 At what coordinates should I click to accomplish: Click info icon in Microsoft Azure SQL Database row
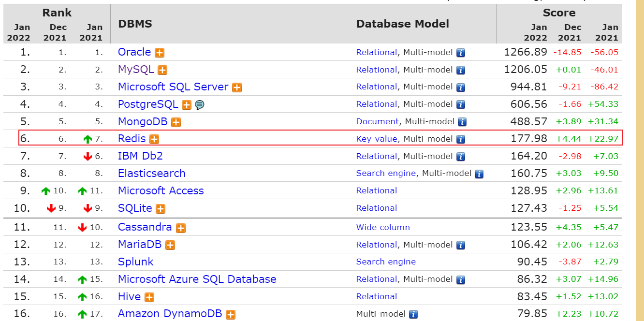[461, 279]
